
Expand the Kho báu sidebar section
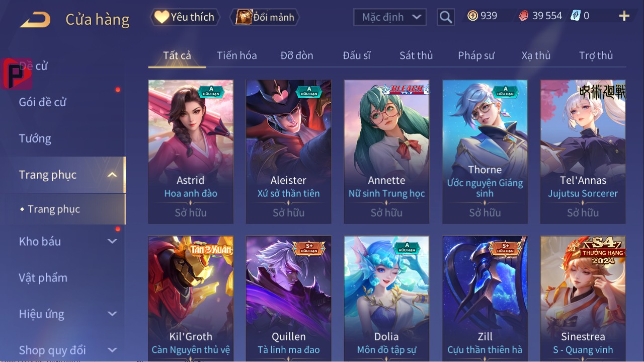point(112,242)
